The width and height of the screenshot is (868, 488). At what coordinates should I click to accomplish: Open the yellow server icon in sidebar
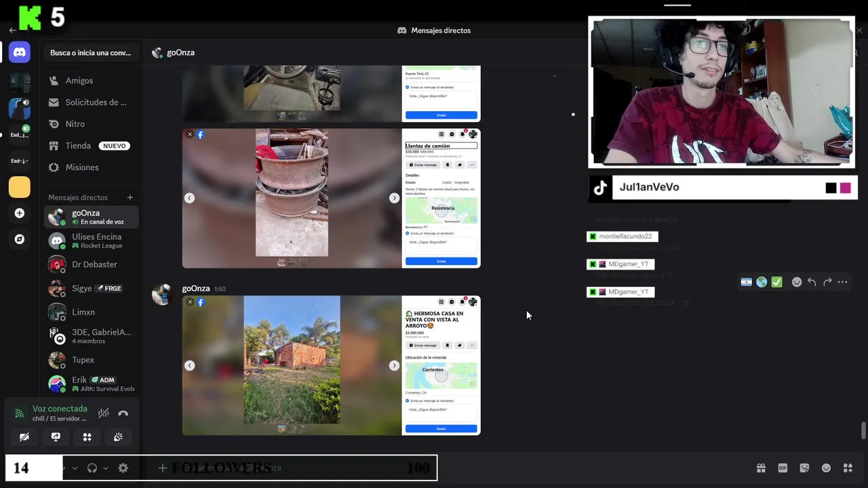point(20,187)
